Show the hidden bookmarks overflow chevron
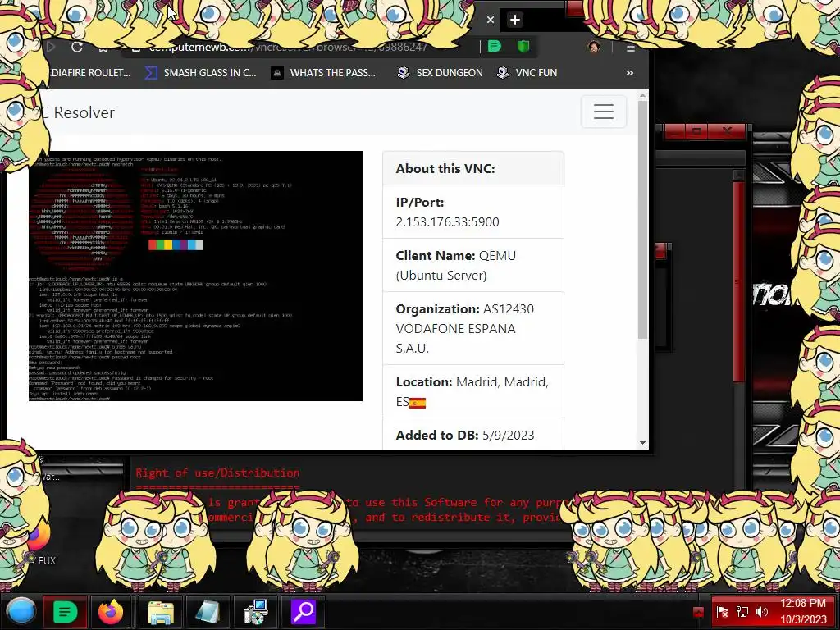840x630 pixels. pyautogui.click(x=629, y=73)
